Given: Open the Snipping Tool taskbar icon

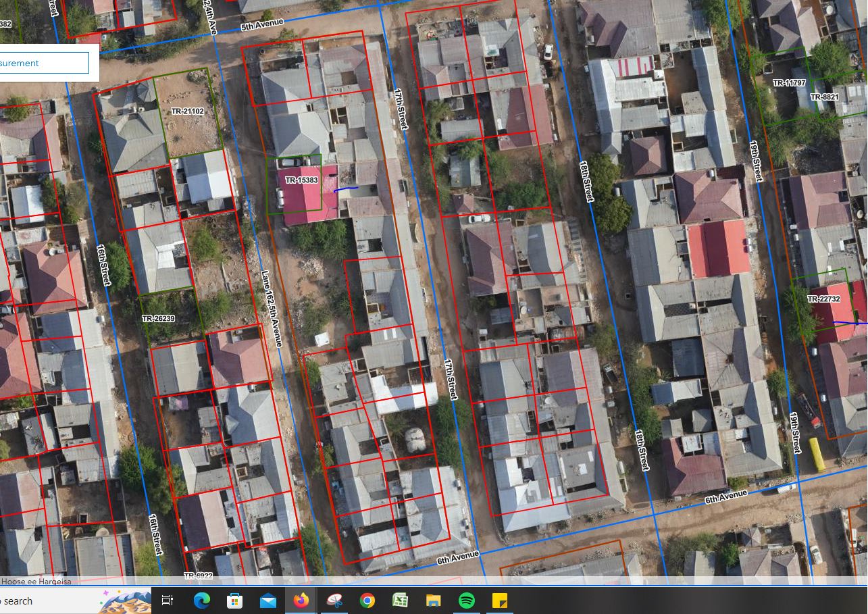Looking at the screenshot, I should [x=334, y=600].
